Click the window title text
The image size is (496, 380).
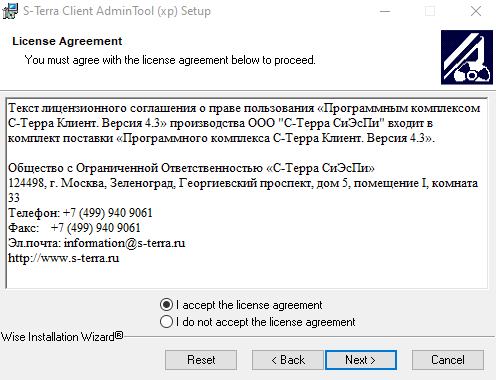[x=117, y=11]
